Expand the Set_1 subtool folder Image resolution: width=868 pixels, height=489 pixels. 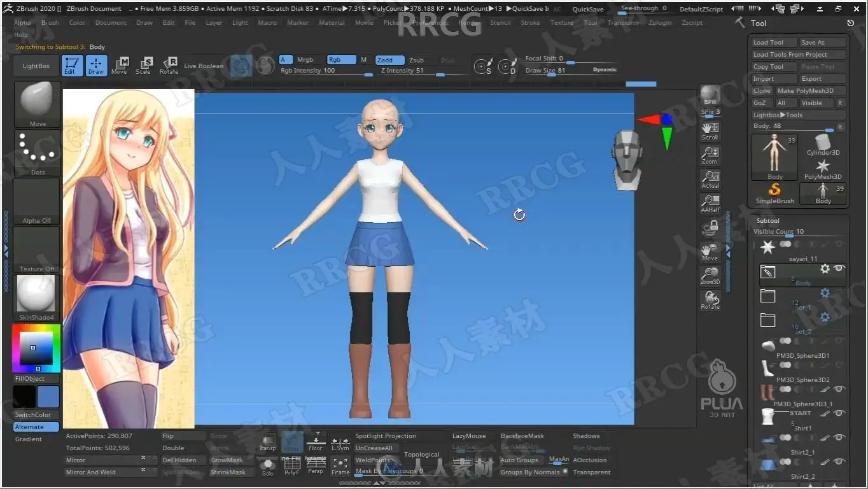pyautogui.click(x=768, y=296)
